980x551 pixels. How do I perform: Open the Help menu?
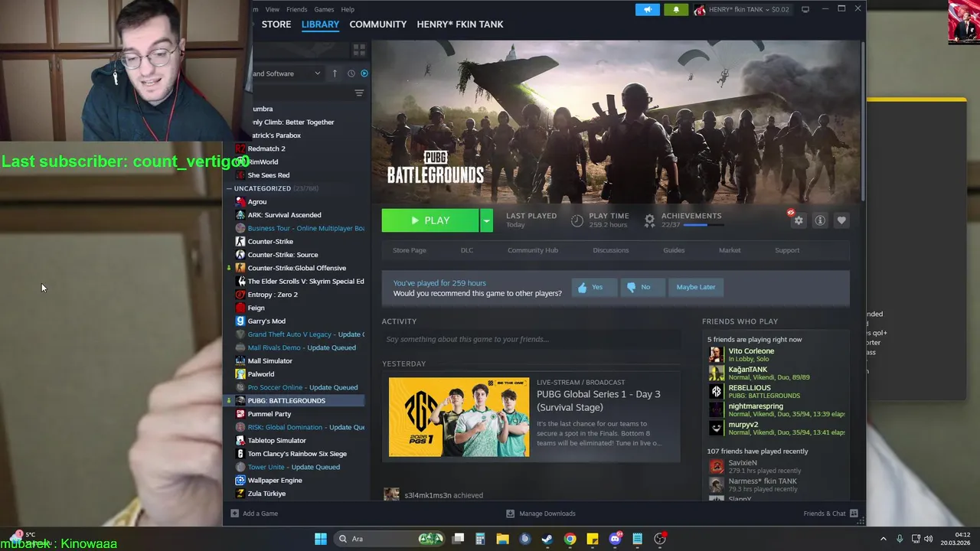coord(348,9)
